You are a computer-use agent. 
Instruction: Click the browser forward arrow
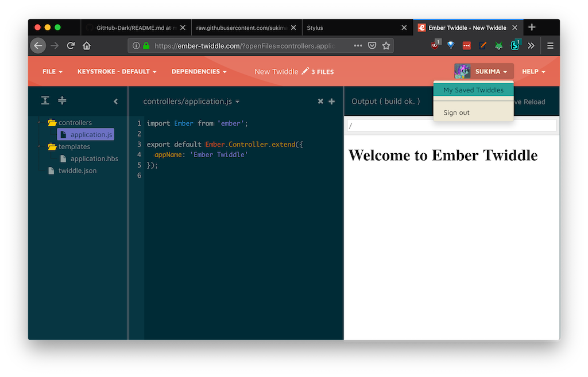coord(55,46)
